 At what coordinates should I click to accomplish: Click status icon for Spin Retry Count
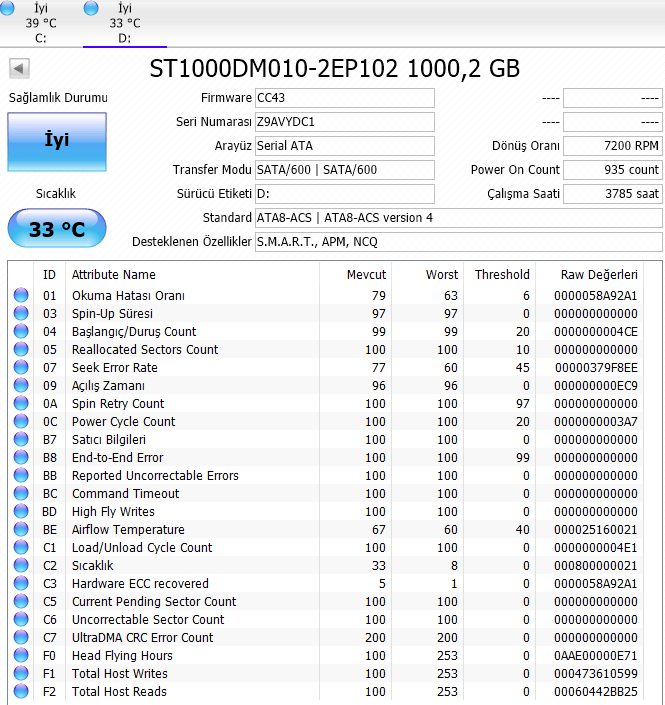[x=21, y=403]
